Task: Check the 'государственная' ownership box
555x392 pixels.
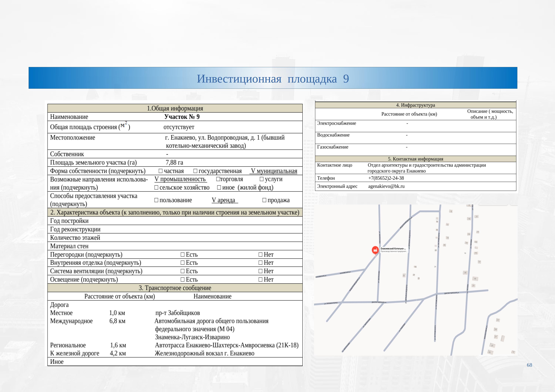Action: pos(195,171)
